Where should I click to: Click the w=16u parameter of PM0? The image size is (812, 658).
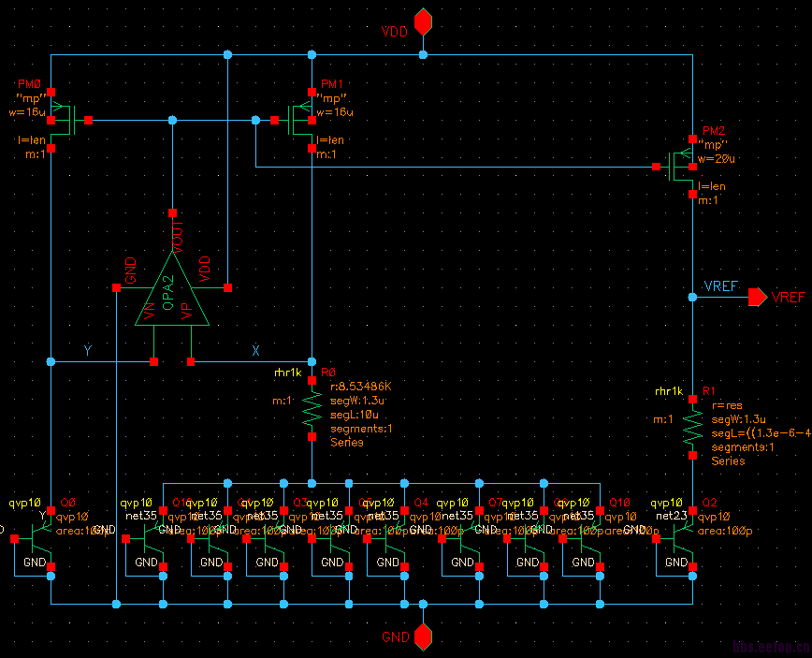click(x=27, y=112)
